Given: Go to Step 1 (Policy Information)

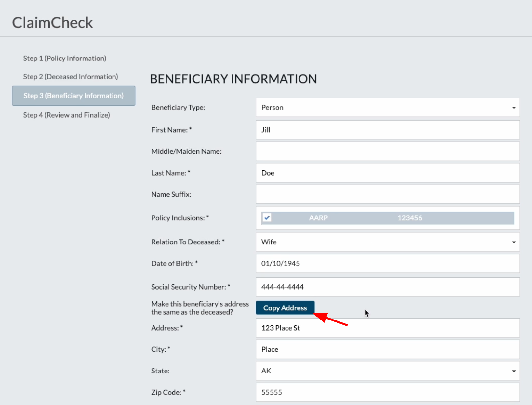Looking at the screenshot, I should (64, 58).
